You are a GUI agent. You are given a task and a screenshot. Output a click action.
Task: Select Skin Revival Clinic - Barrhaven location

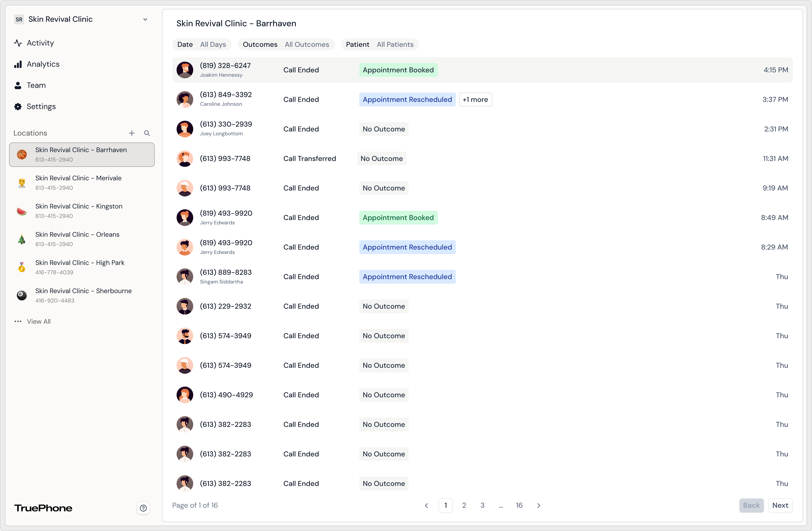(82, 155)
